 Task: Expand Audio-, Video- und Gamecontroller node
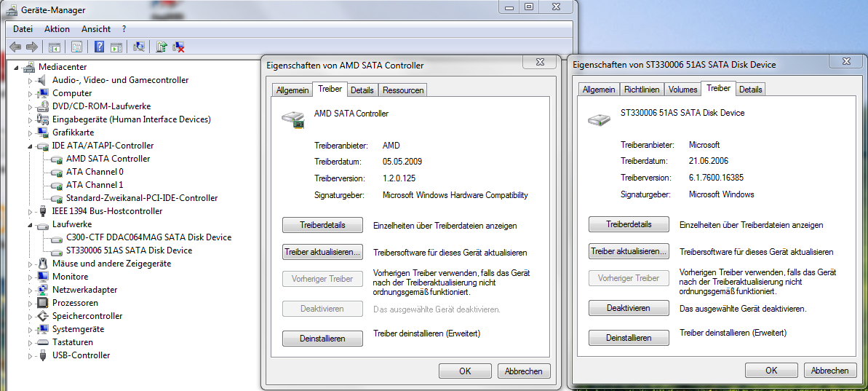coord(31,80)
